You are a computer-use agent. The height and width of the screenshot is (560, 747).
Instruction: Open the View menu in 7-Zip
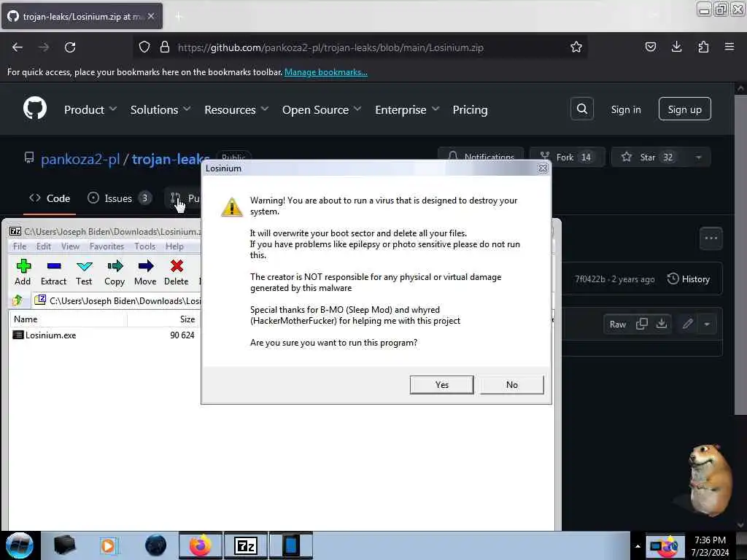click(x=70, y=246)
